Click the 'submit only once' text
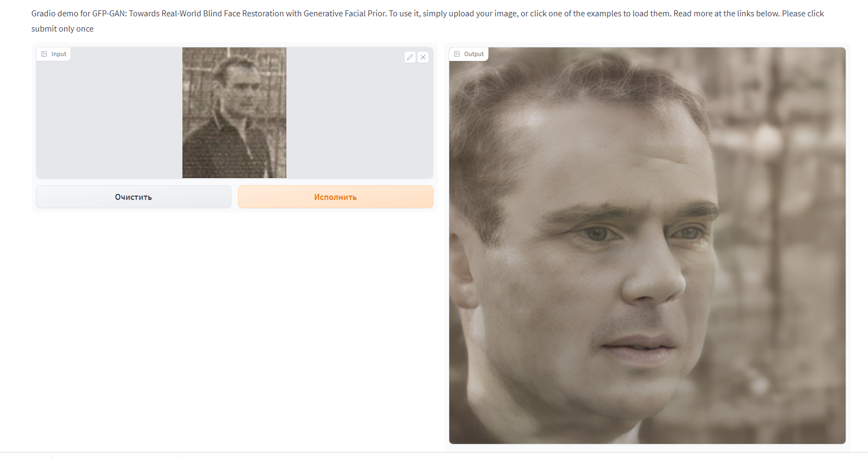The image size is (868, 457). (63, 29)
